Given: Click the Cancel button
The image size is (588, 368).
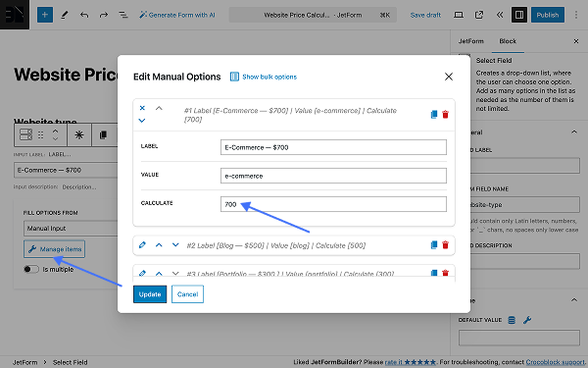Looking at the screenshot, I should 187,294.
